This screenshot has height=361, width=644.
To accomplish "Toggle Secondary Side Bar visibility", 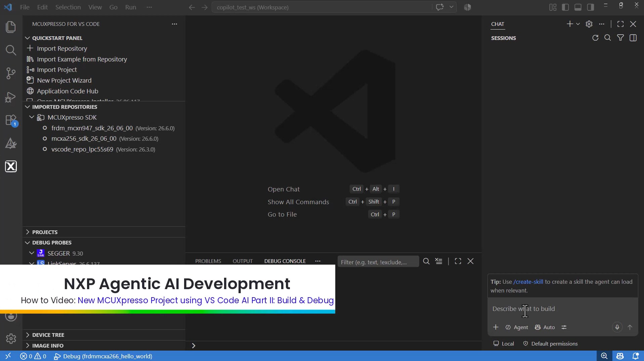I will pos(591,7).
